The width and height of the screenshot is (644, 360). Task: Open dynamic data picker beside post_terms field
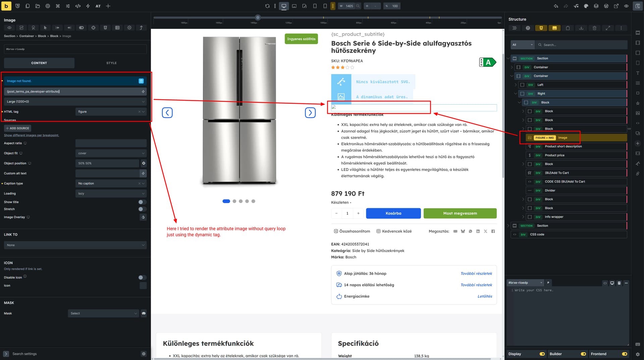pos(143,92)
